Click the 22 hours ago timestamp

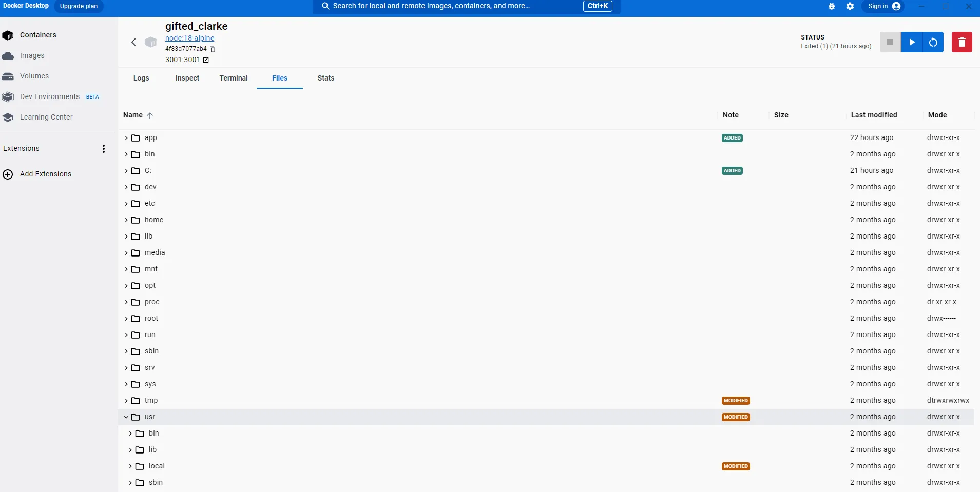872,138
